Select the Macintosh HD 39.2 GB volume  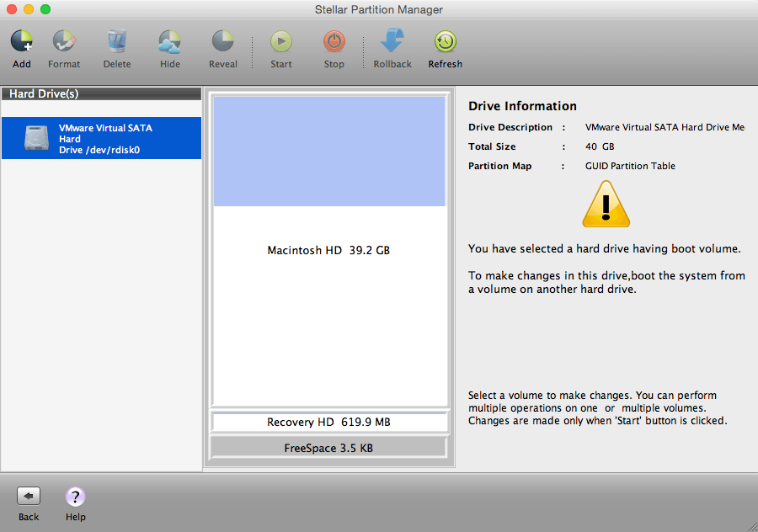point(329,250)
